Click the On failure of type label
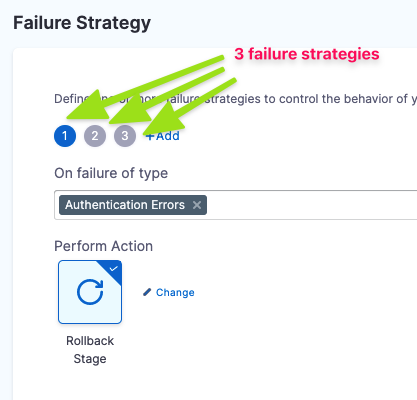Image resolution: width=417 pixels, height=400 pixels. 111,173
